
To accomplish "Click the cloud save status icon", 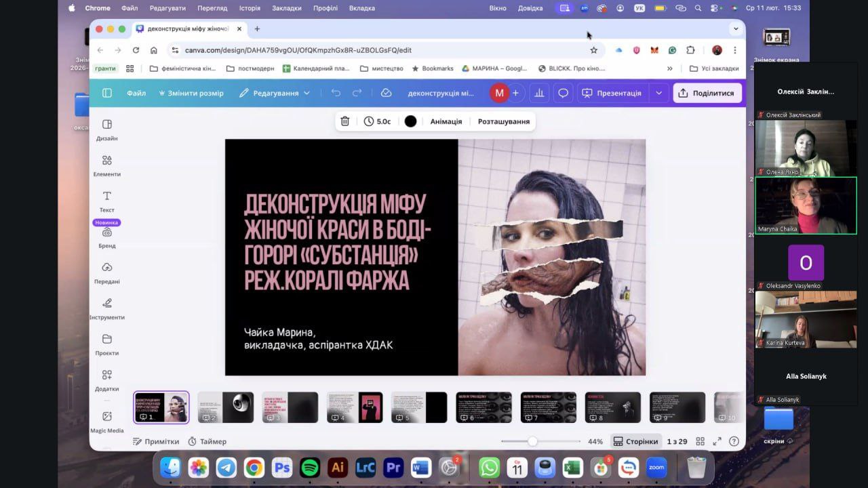I will (386, 93).
